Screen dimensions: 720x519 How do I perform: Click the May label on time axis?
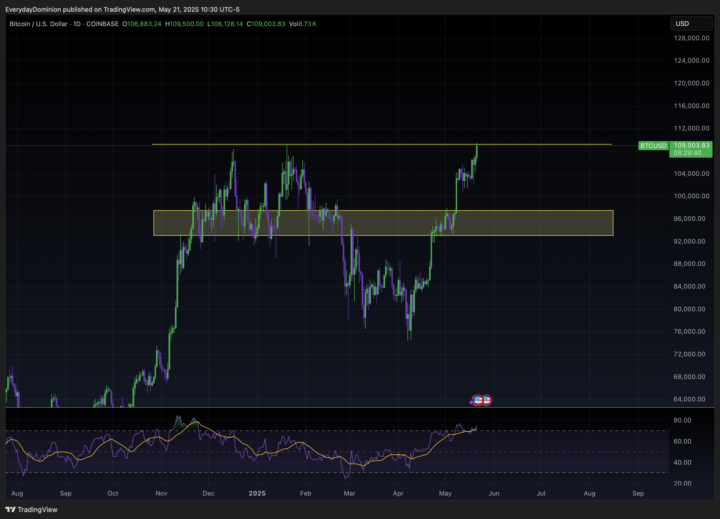click(x=445, y=493)
